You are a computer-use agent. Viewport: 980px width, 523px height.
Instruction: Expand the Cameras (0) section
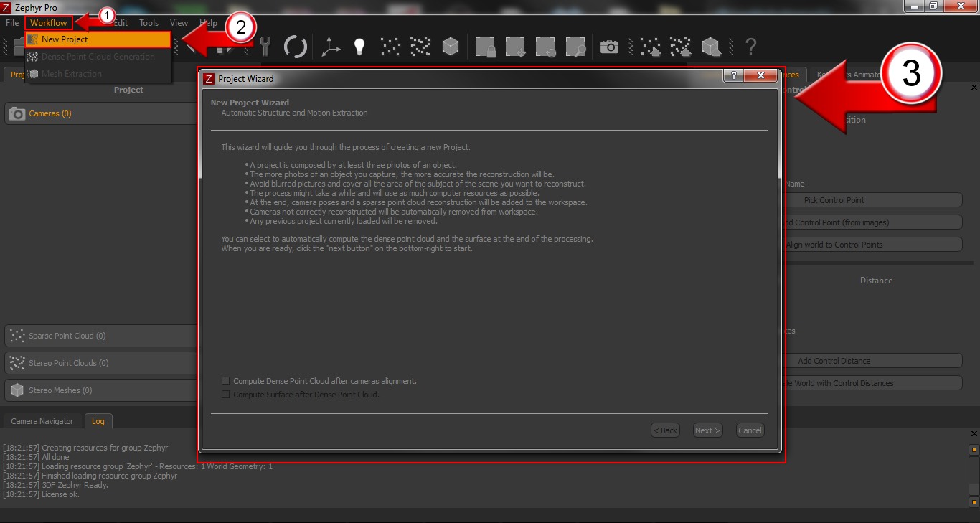101,113
